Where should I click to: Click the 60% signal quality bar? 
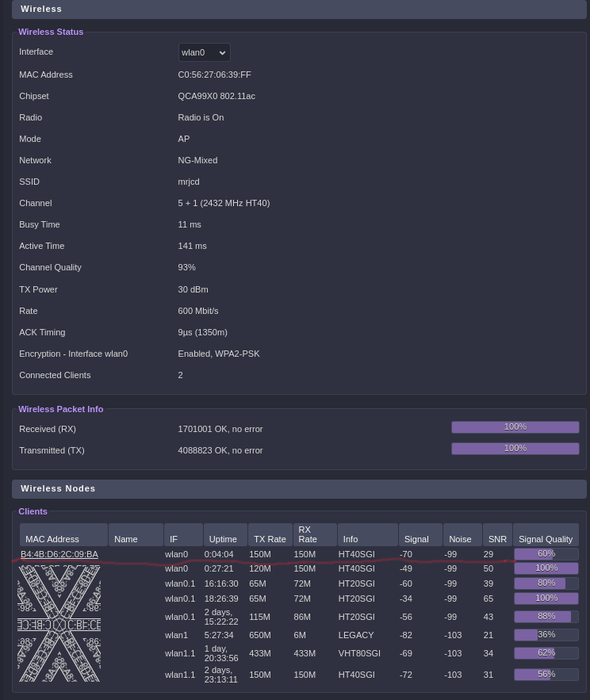[546, 554]
